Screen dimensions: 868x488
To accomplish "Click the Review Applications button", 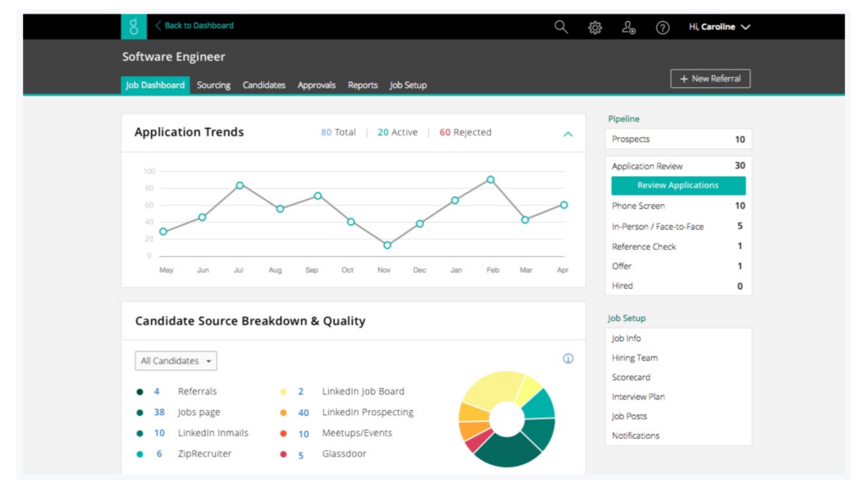I will tap(678, 186).
